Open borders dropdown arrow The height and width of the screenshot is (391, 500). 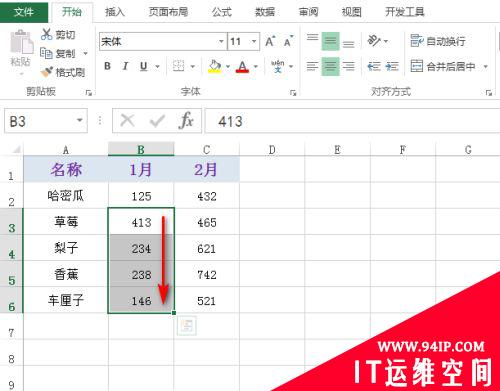(193, 67)
